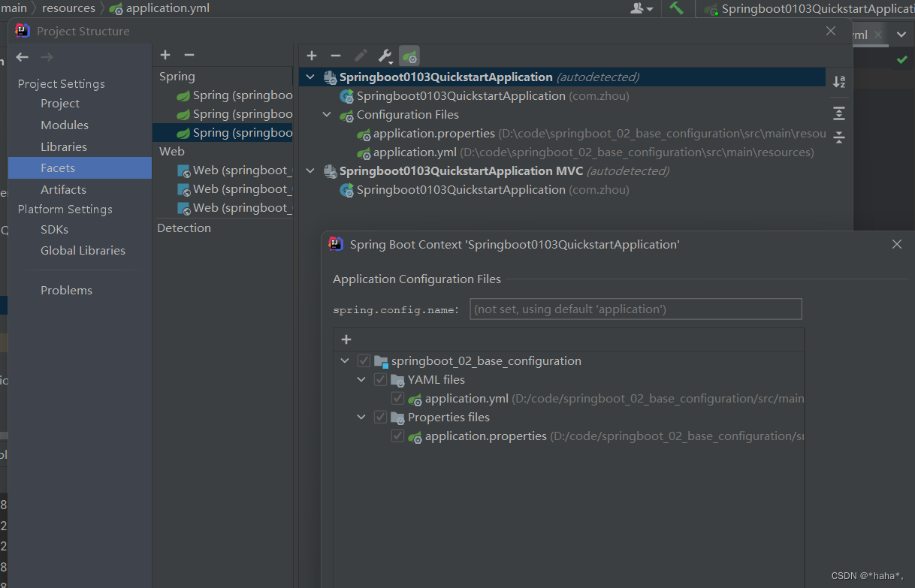
Task: Click the Add facet plus icon above Spring
Action: (x=165, y=55)
